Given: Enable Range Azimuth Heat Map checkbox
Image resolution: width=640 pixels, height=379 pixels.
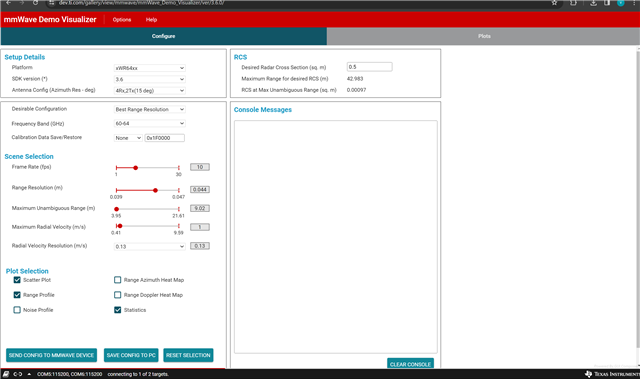Looking at the screenshot, I should click(x=118, y=280).
